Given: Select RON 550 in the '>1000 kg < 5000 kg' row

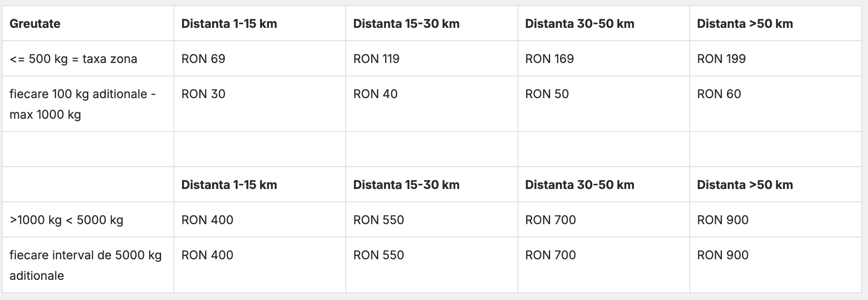Looking at the screenshot, I should (x=378, y=220).
